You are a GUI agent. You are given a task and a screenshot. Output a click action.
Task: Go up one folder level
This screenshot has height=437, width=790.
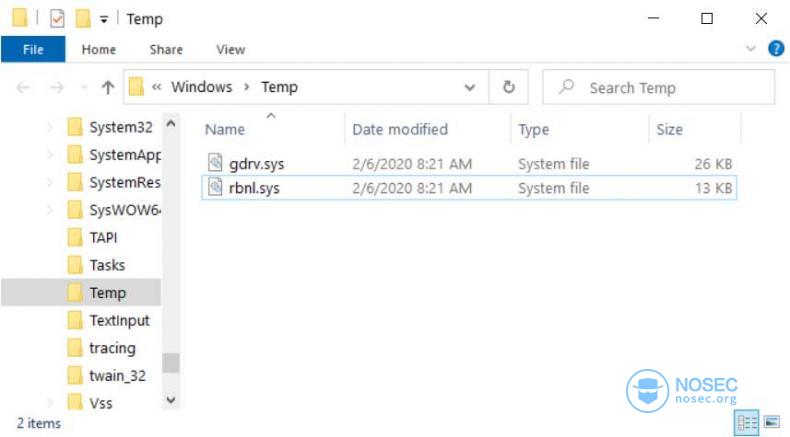108,88
